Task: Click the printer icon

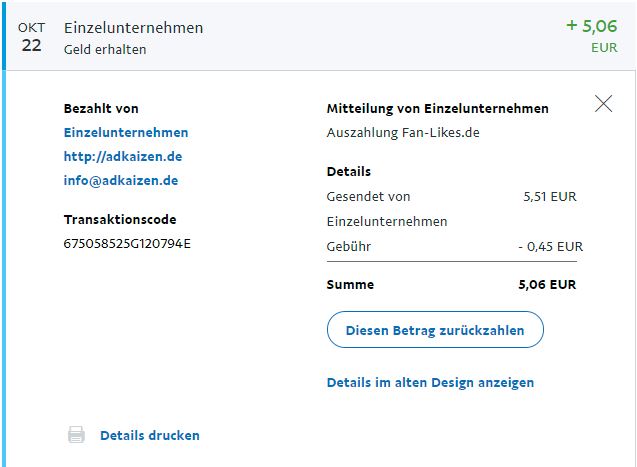Action: tap(76, 435)
